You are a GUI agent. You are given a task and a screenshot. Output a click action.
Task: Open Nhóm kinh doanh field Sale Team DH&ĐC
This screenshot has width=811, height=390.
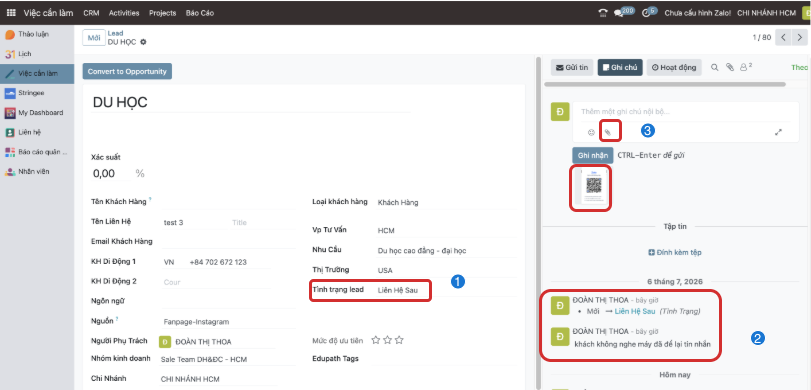coord(228,359)
